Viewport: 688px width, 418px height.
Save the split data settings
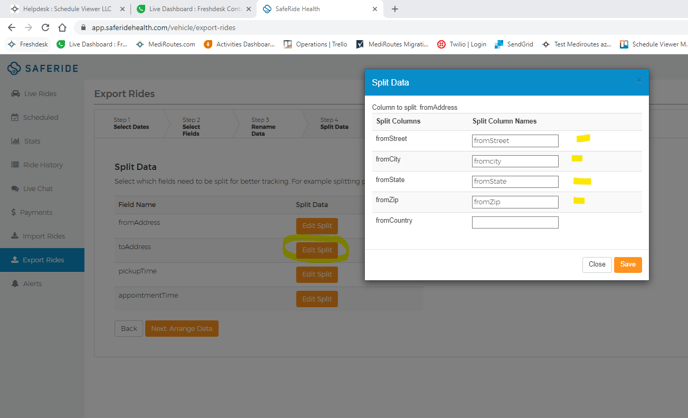coord(627,265)
